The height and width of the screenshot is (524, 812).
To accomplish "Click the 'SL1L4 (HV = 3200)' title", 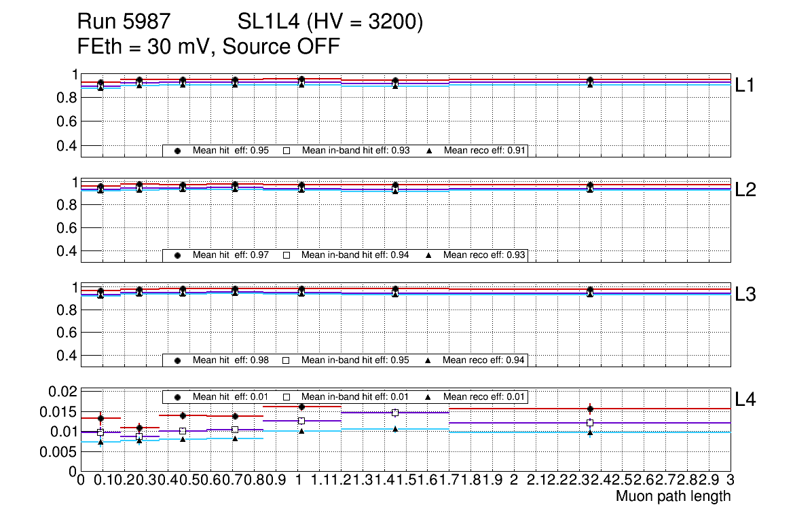I will pos(331,23).
